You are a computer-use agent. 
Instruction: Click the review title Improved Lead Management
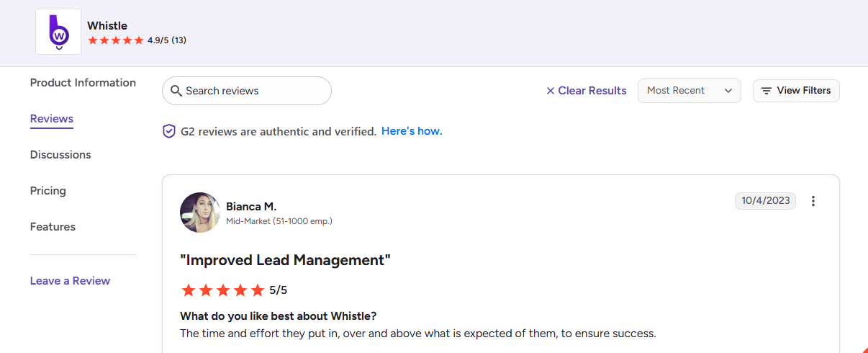[x=285, y=260]
